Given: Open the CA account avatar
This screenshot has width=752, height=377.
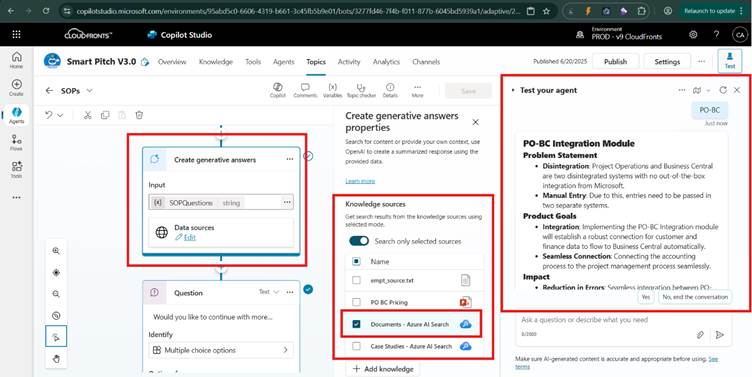Looking at the screenshot, I should coord(739,35).
